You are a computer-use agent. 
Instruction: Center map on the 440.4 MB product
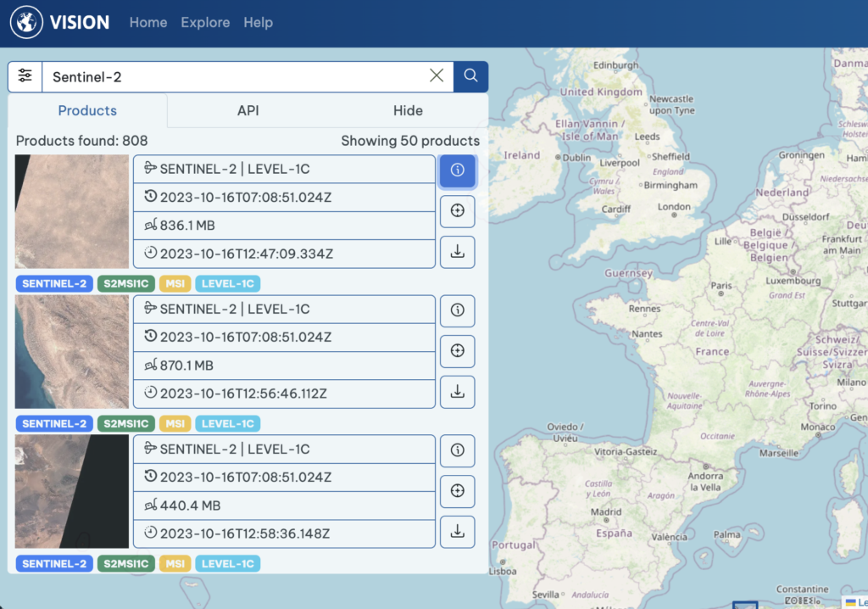[457, 491]
